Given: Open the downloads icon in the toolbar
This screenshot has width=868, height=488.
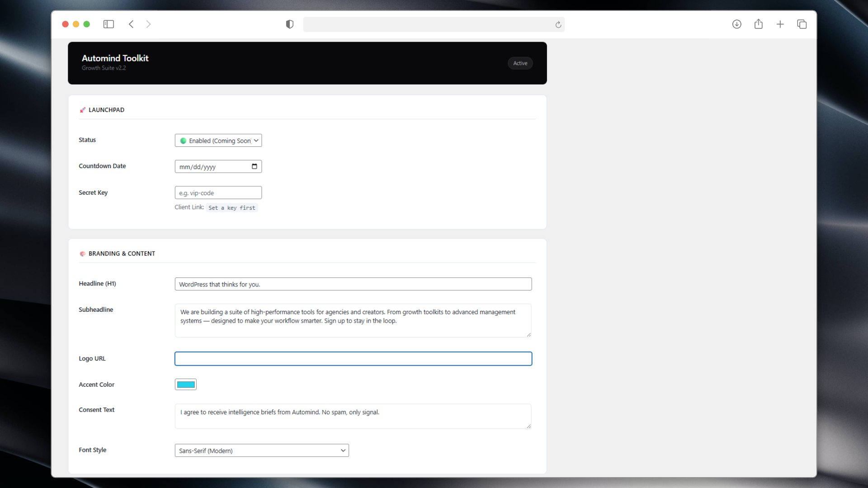Looking at the screenshot, I should pos(737,24).
